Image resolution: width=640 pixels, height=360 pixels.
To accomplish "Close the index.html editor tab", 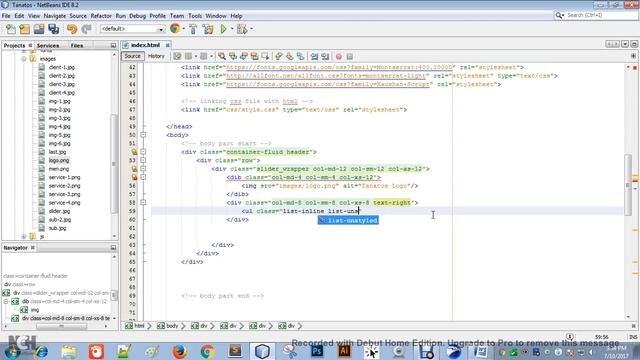I will tap(167, 45).
